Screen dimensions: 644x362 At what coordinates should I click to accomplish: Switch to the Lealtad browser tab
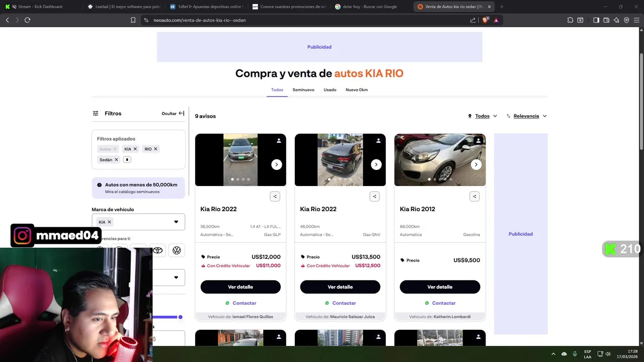tap(124, 7)
